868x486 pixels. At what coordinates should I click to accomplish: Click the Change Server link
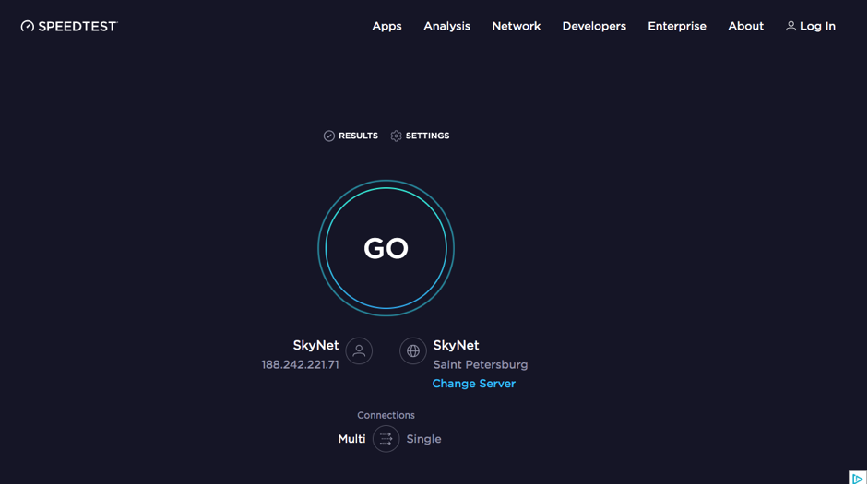coord(473,384)
